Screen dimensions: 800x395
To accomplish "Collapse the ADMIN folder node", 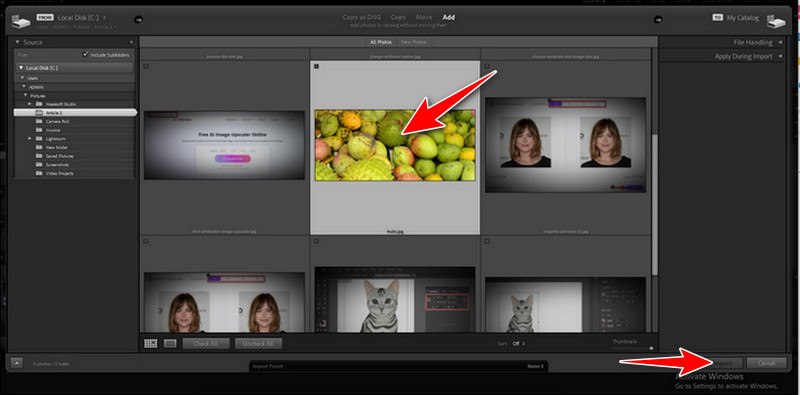I will coord(24,87).
